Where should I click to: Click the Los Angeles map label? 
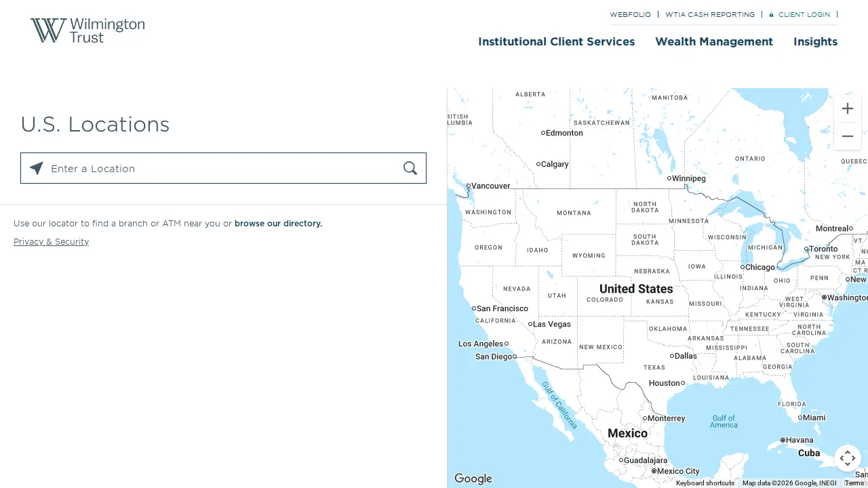[481, 344]
